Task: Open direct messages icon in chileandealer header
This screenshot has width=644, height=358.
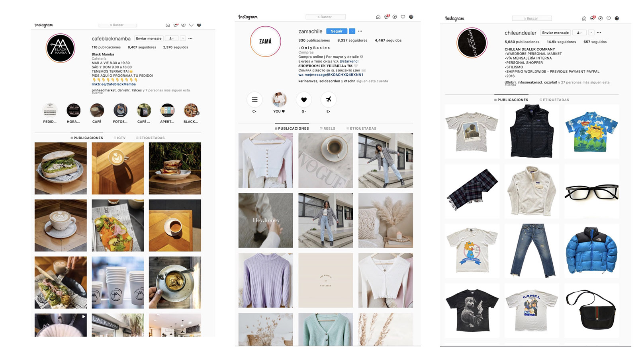Action: click(592, 18)
